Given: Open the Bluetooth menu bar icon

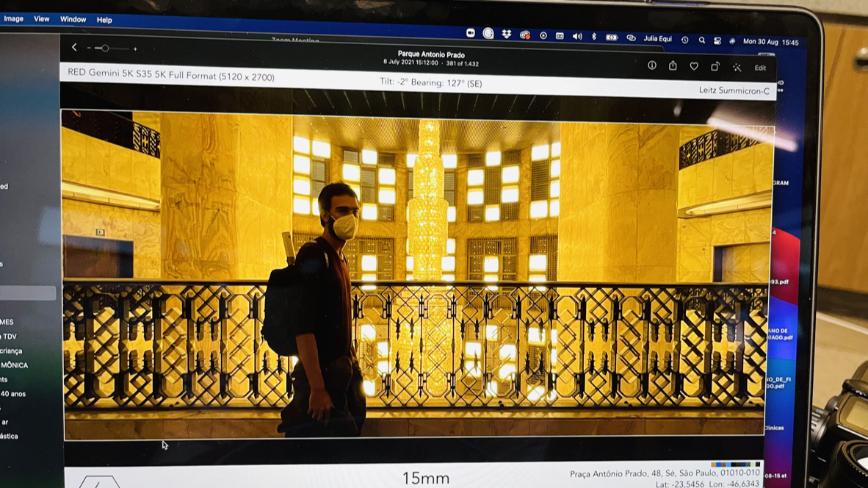Looking at the screenshot, I should (594, 37).
